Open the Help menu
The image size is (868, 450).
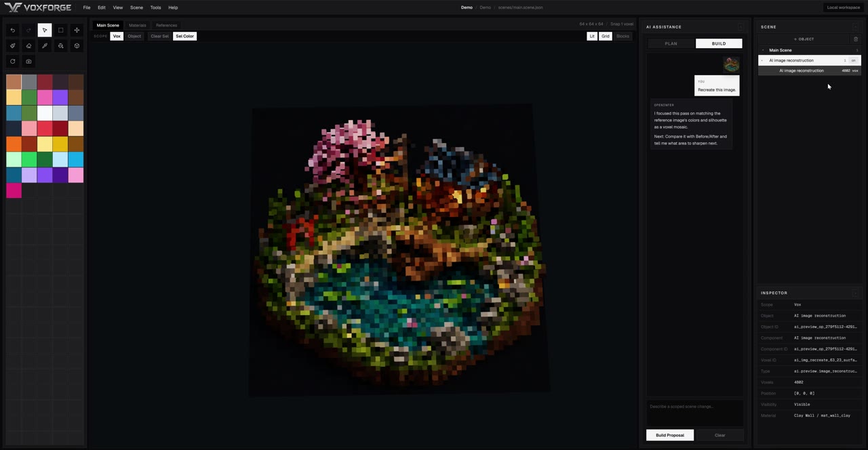coord(173,7)
